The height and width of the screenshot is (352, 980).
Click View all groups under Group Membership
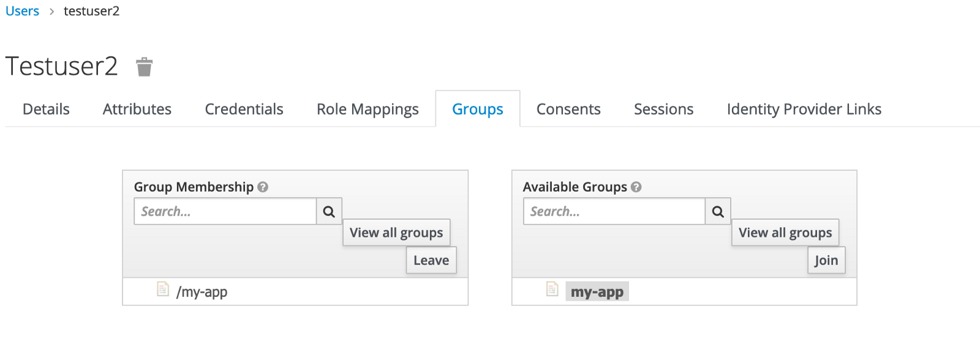click(x=396, y=233)
